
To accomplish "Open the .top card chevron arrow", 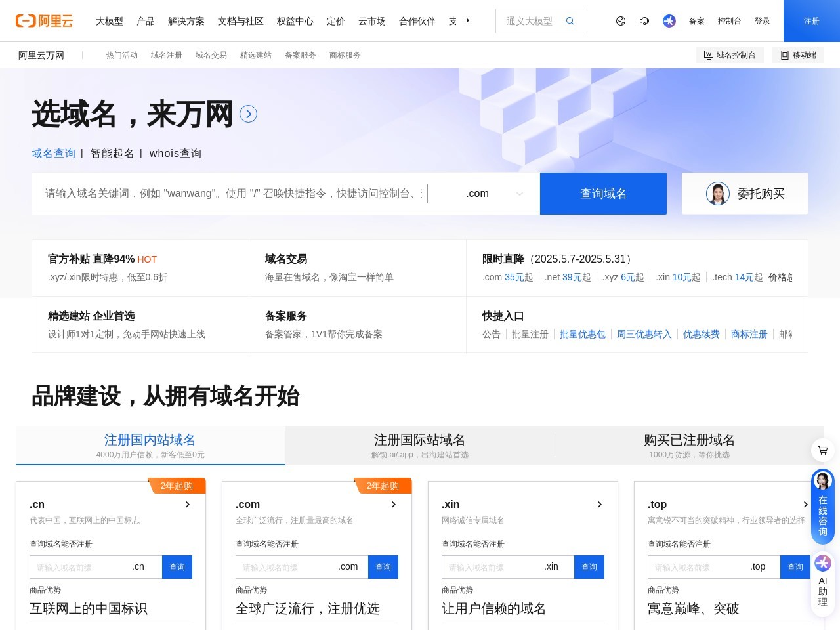I will tap(805, 505).
